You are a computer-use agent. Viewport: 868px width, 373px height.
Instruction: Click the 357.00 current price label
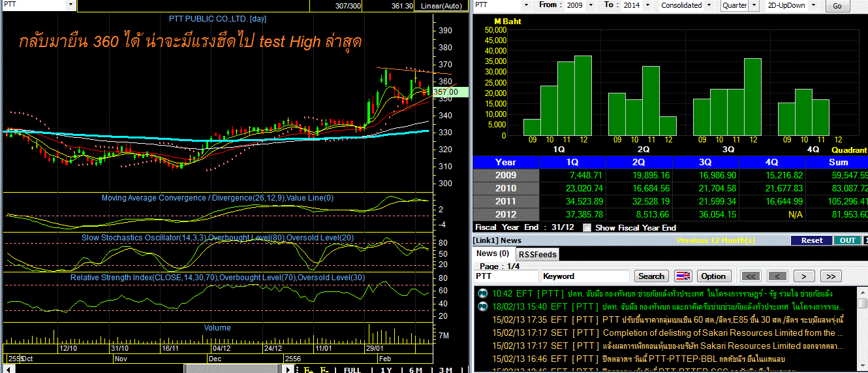(x=450, y=92)
